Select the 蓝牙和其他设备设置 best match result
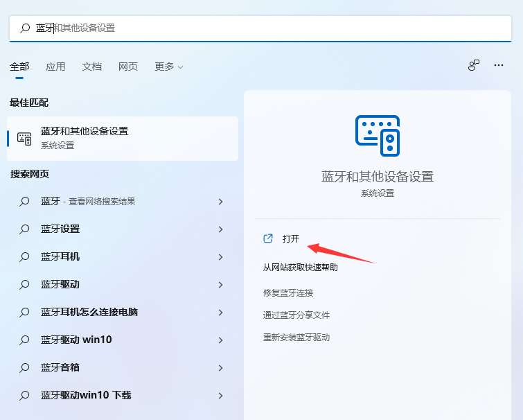The height and width of the screenshot is (420, 523). pos(123,139)
